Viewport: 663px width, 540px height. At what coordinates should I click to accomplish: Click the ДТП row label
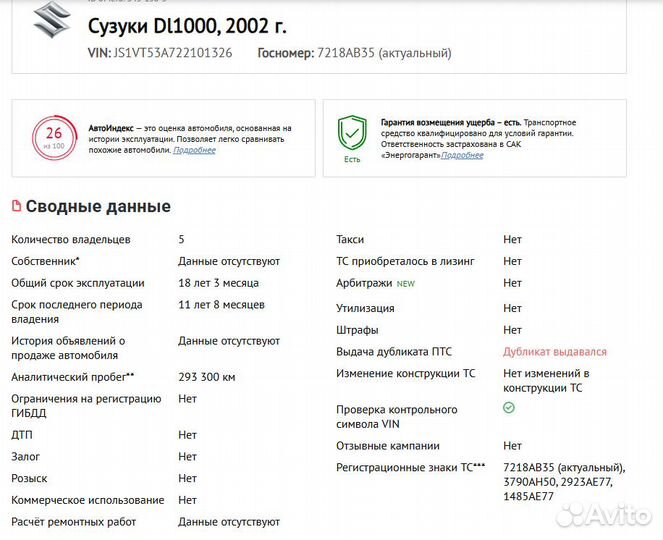tap(22, 435)
